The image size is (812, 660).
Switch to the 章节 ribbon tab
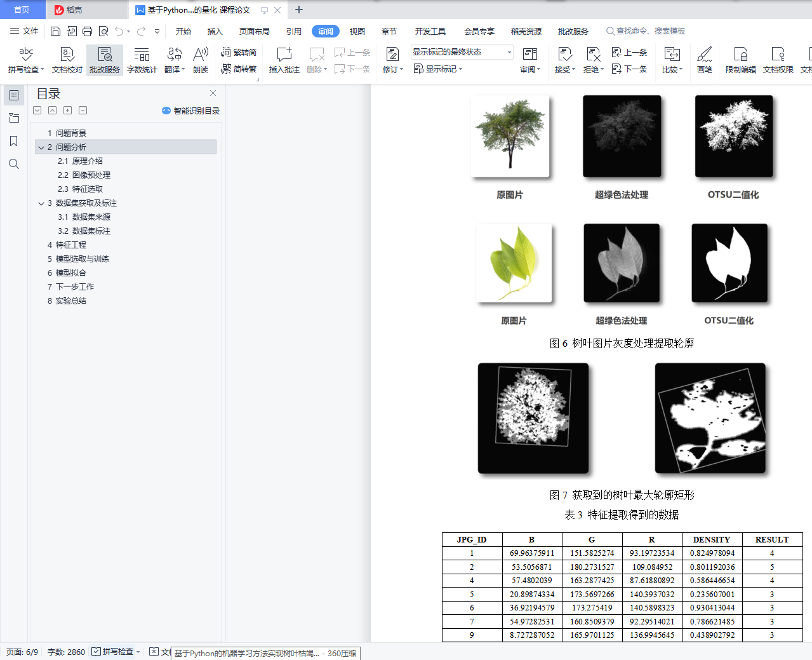[389, 31]
